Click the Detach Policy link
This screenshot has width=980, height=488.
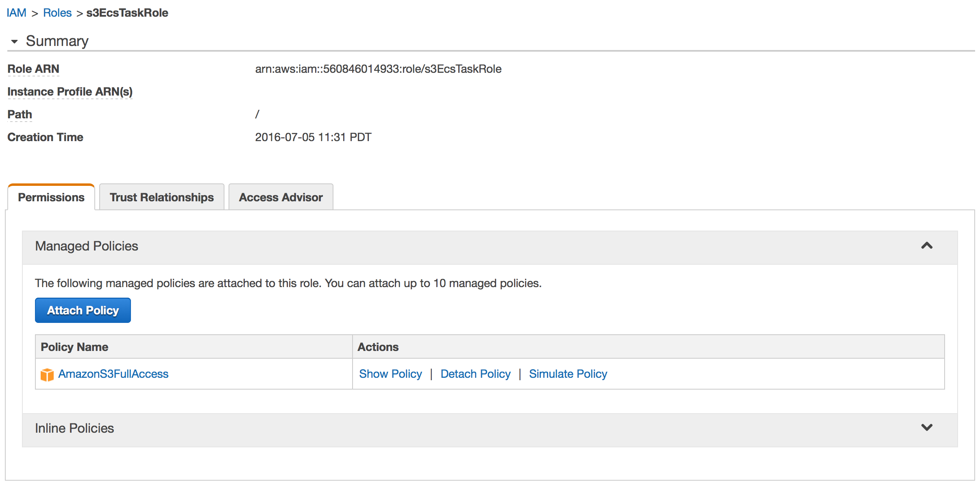[x=475, y=374]
